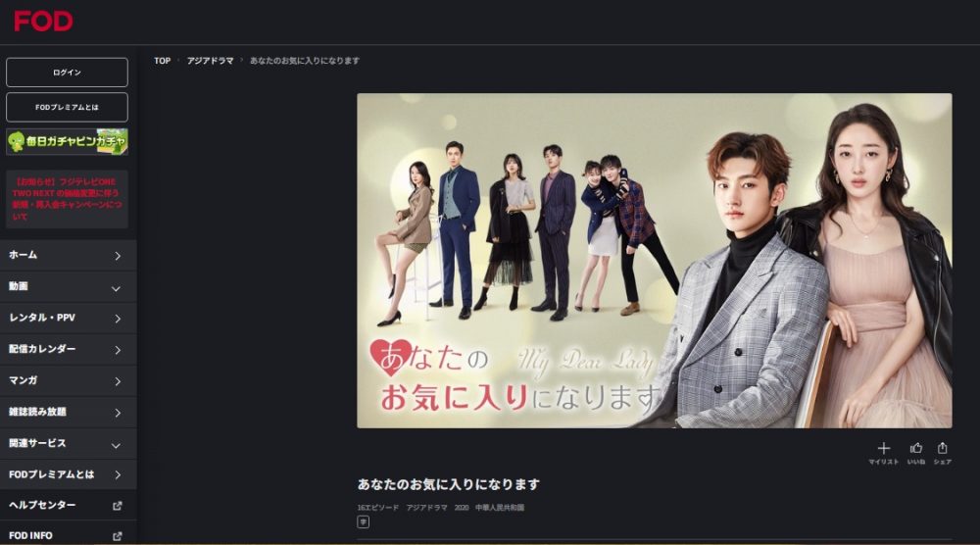This screenshot has width=980, height=545.
Task: Open 雑誌読み放題 in the sidebar
Action: coord(69,412)
